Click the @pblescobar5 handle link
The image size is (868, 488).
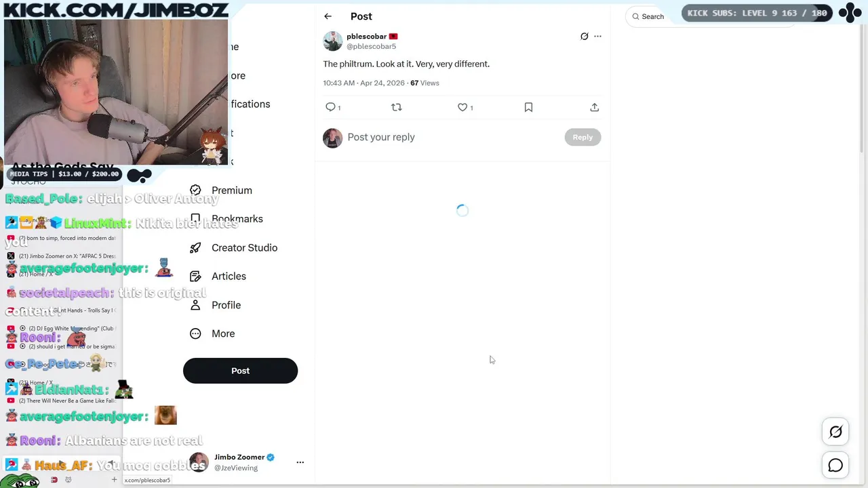[x=371, y=46]
